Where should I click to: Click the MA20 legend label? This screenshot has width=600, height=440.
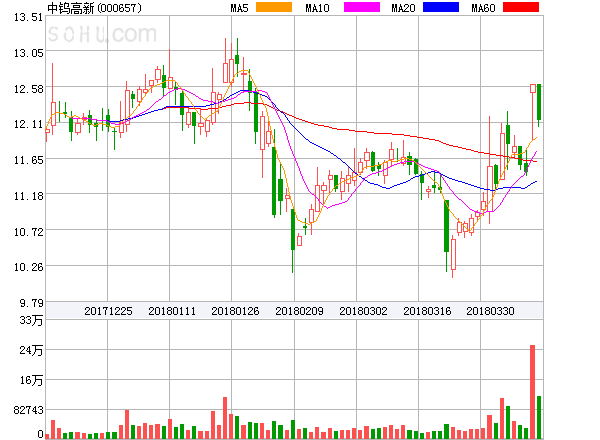[x=403, y=8]
